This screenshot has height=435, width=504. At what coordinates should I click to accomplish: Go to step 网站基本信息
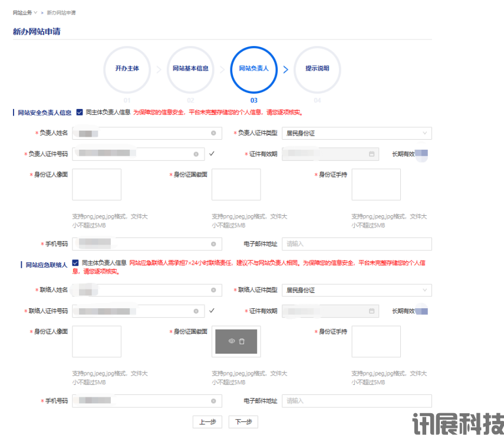[190, 70]
